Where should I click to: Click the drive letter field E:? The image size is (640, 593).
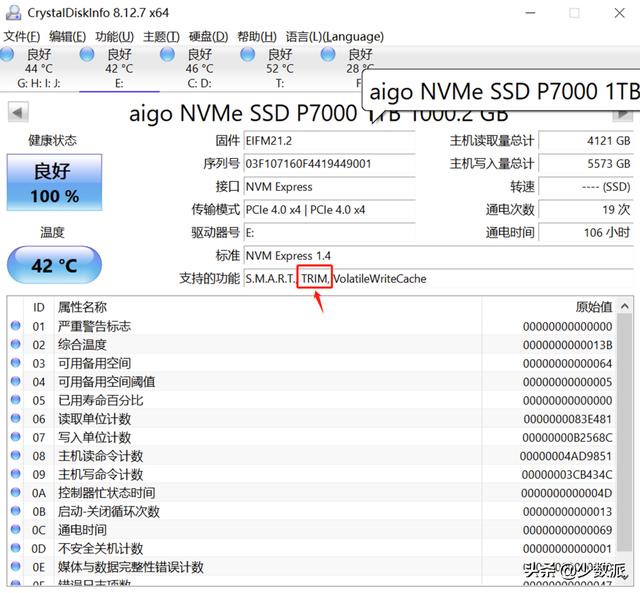pyautogui.click(x=329, y=233)
